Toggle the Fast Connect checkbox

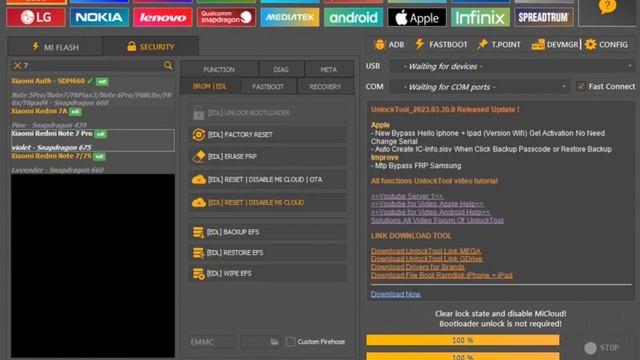click(581, 86)
